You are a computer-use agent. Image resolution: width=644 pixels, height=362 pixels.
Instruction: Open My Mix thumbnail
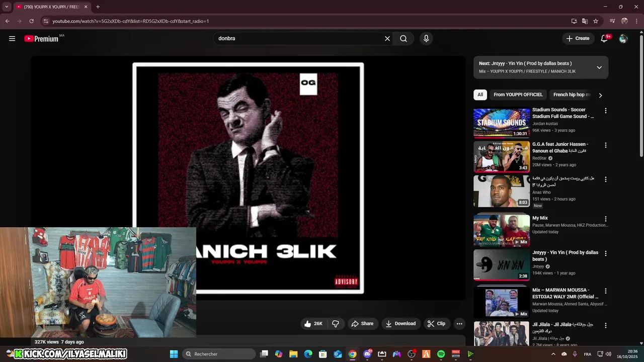502,231
